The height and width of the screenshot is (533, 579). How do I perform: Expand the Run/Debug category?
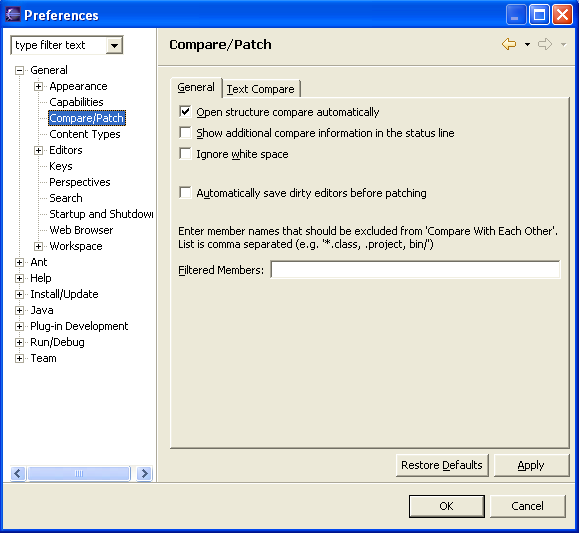tap(19, 342)
